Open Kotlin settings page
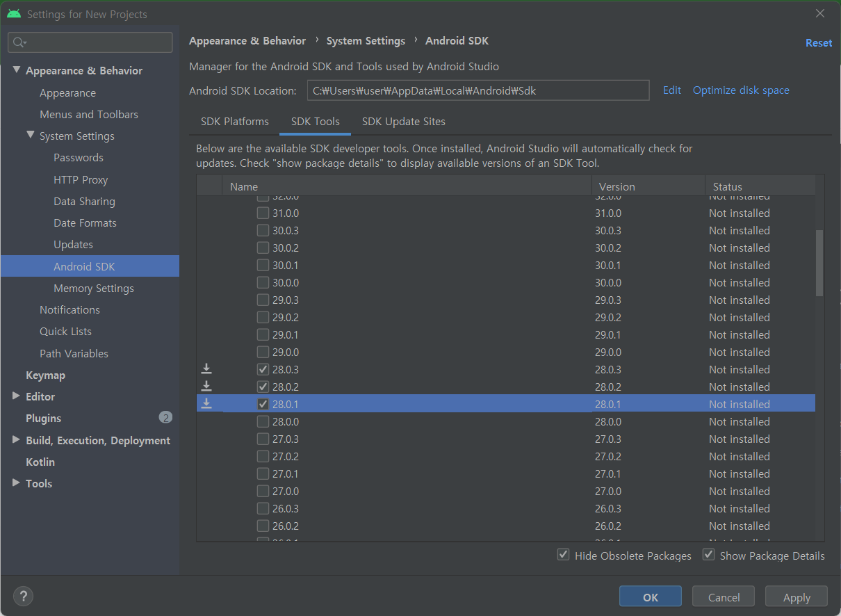Image resolution: width=841 pixels, height=616 pixels. pyautogui.click(x=40, y=462)
